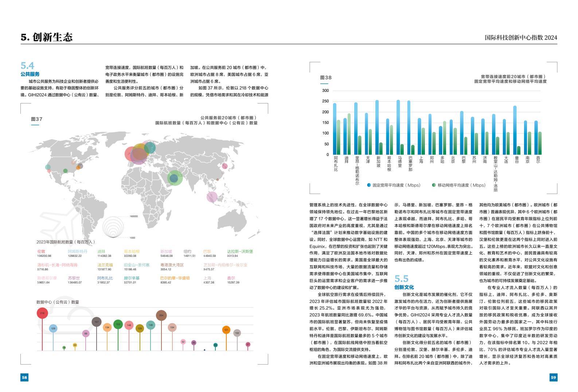The width and height of the screenshot is (578, 392).
Task: Click the blue fixed broadband legend dot
Action: click(x=369, y=185)
